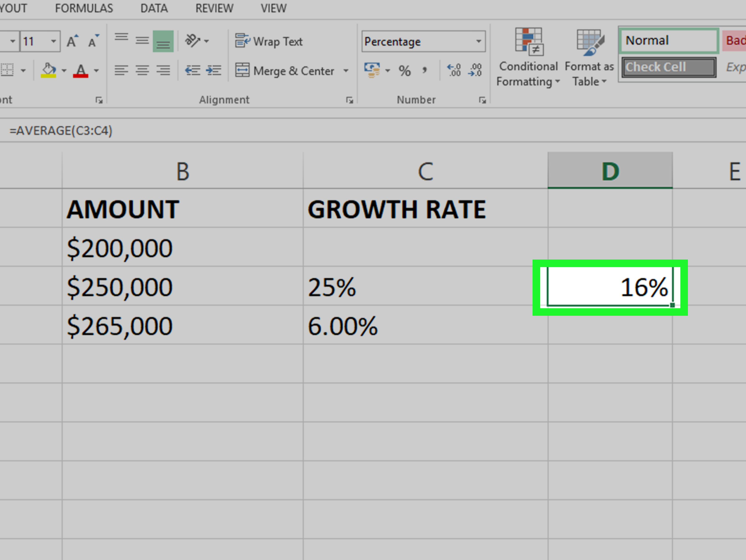Align cell text to the right

(163, 70)
